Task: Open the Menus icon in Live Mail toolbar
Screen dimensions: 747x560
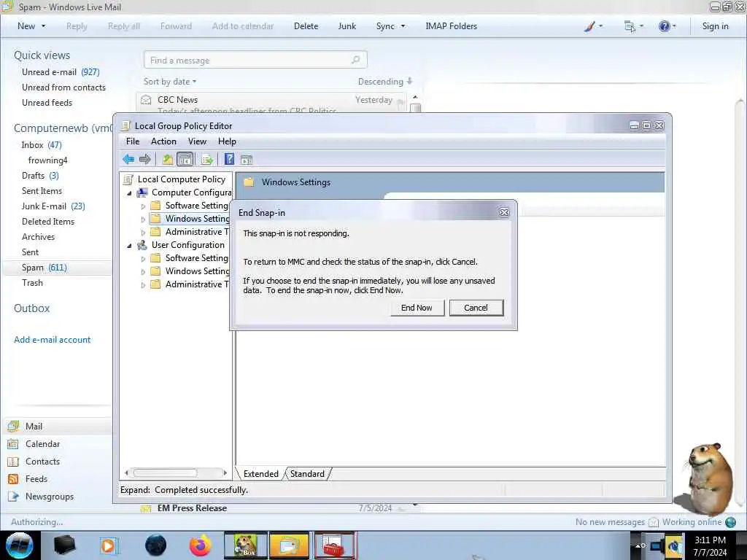Action: click(x=630, y=27)
